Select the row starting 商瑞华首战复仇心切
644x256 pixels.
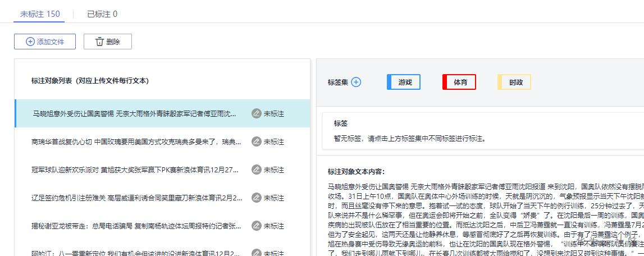coord(162,142)
